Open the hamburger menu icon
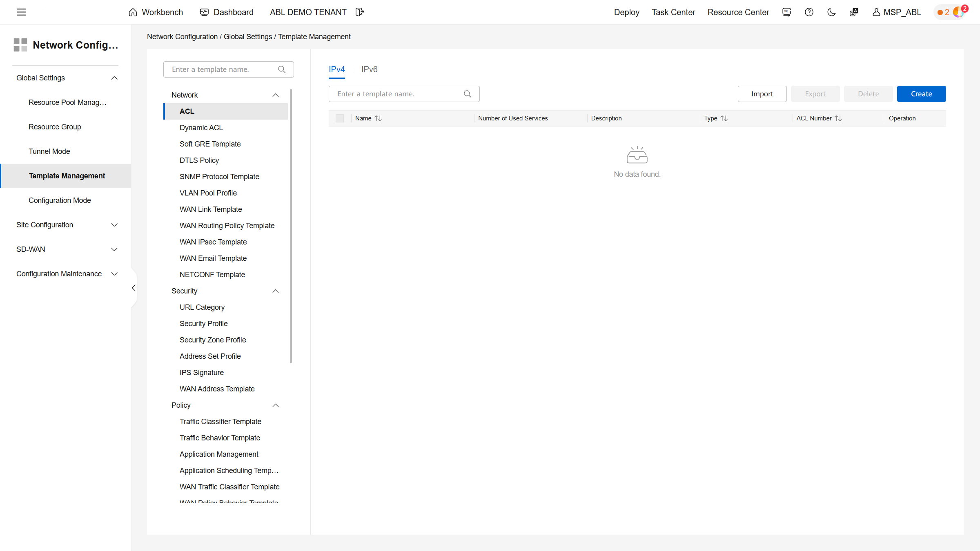Viewport: 980px width, 551px height. 21,12
